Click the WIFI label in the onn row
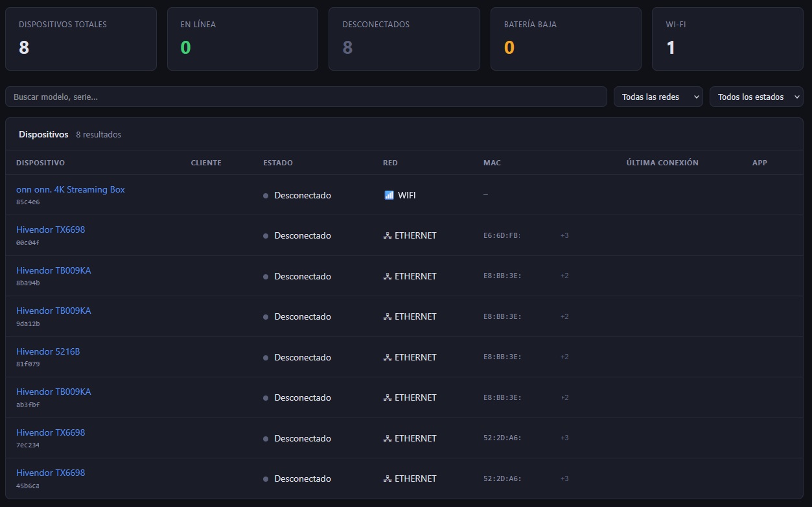The height and width of the screenshot is (507, 812). click(x=407, y=195)
